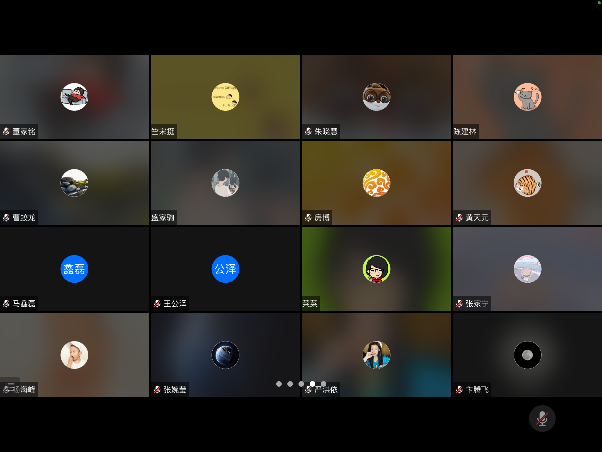
Task: Switch to the second gallery page dot
Action: (x=290, y=384)
